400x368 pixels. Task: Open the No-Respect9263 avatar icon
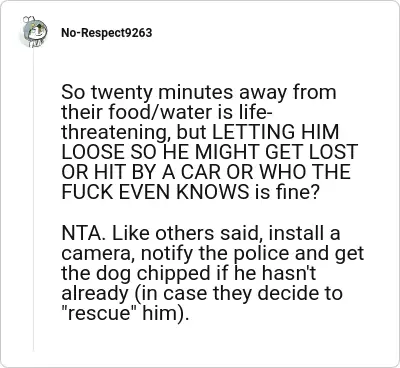pos(34,32)
